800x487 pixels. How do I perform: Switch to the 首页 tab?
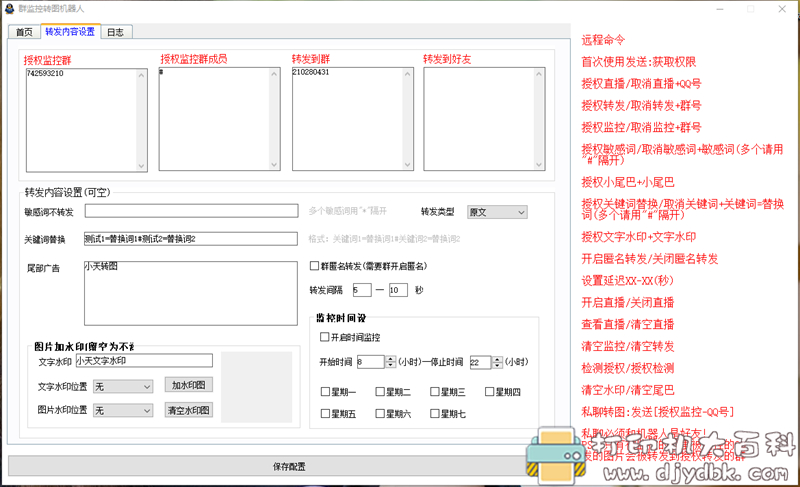[24, 32]
